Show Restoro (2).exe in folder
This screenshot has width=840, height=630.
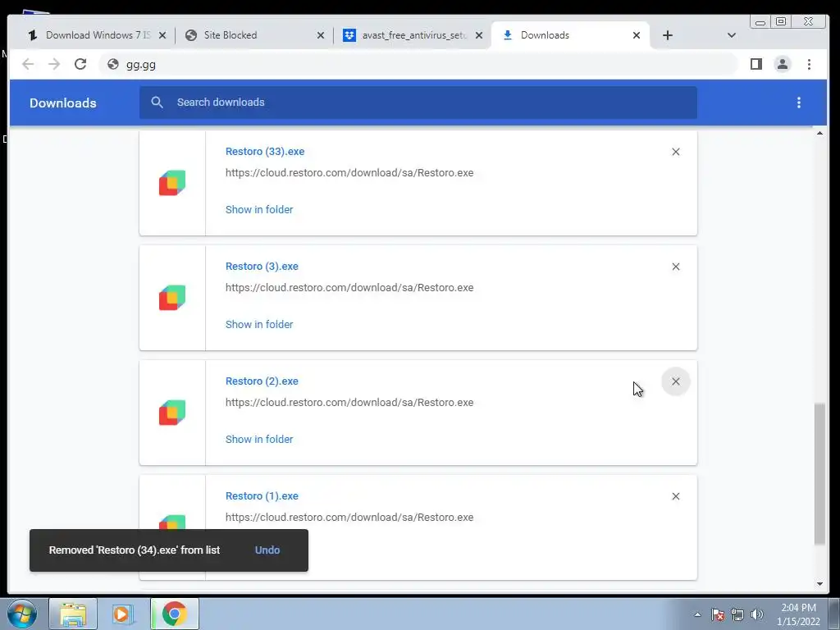click(x=259, y=440)
